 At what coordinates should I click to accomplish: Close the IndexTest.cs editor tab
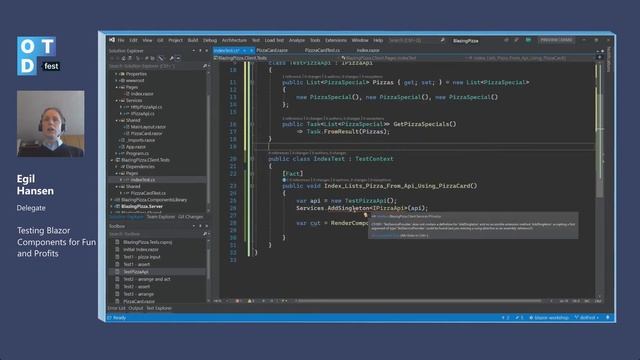pyautogui.click(x=251, y=50)
